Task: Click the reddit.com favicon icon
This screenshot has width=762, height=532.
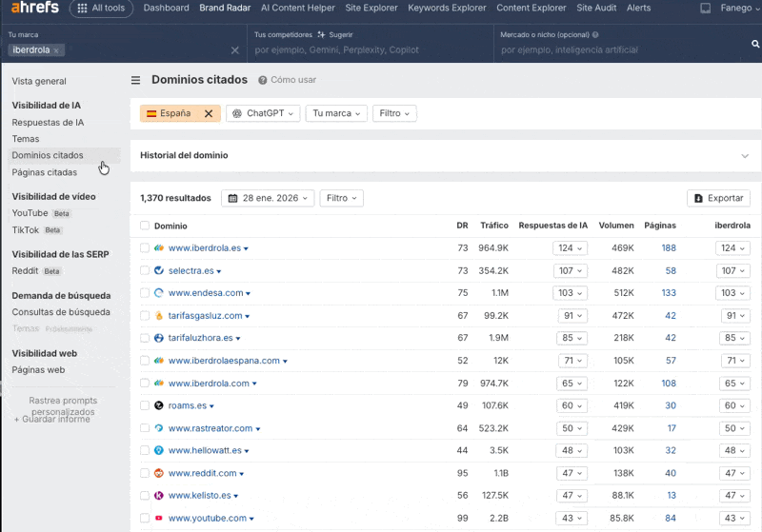Action: (x=159, y=473)
